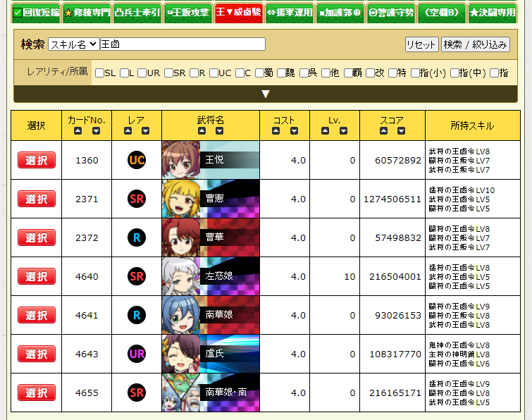Image resolution: width=532 pixels, height=420 pixels.
Task: Open 盧氏 character portrait
Action: point(181,354)
